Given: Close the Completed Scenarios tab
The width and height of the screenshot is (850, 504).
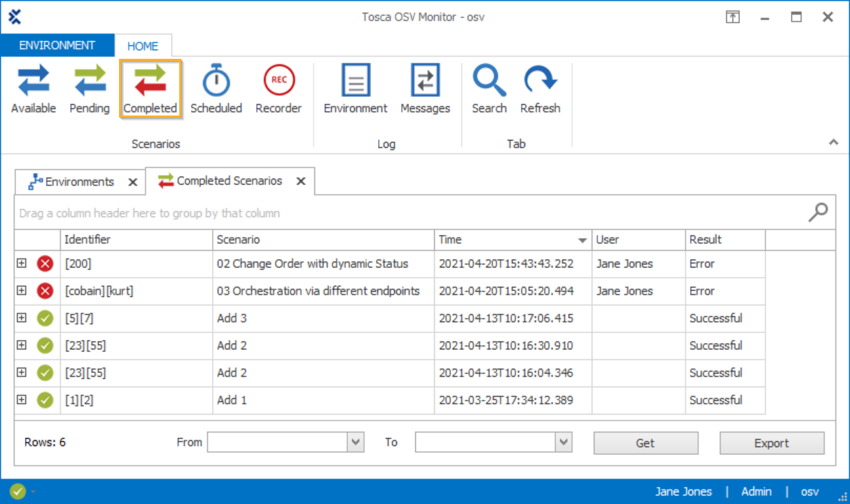Looking at the screenshot, I should pyautogui.click(x=300, y=181).
